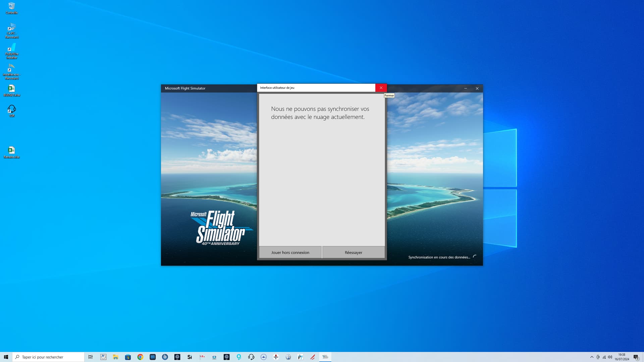Screen dimensions: 644x362
Task: Click the Jouer hors connexion button
Action: [x=290, y=252]
